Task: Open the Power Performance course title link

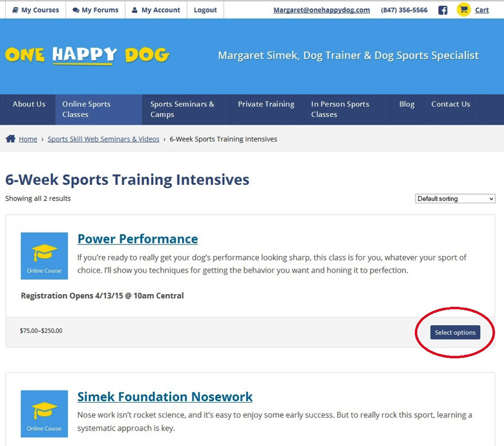Action: coord(138,239)
